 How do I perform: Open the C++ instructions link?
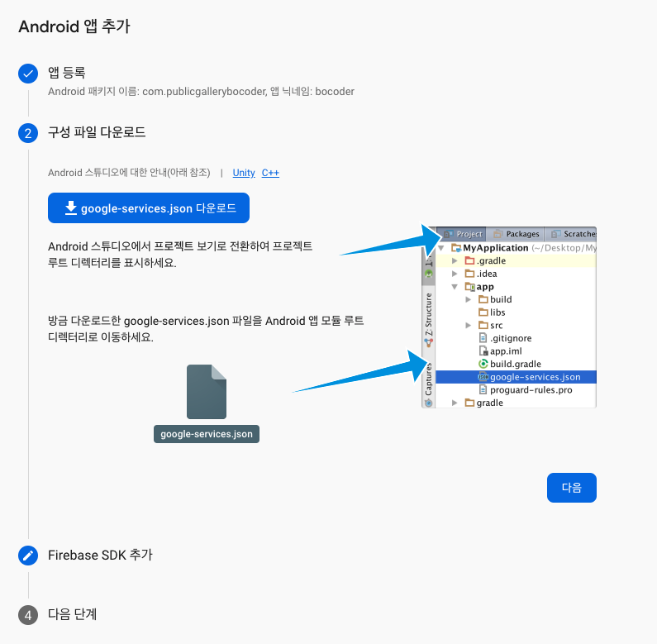tap(270, 173)
